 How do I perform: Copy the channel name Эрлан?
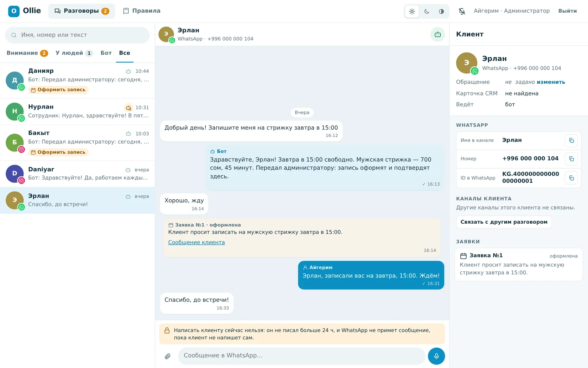coord(571,141)
